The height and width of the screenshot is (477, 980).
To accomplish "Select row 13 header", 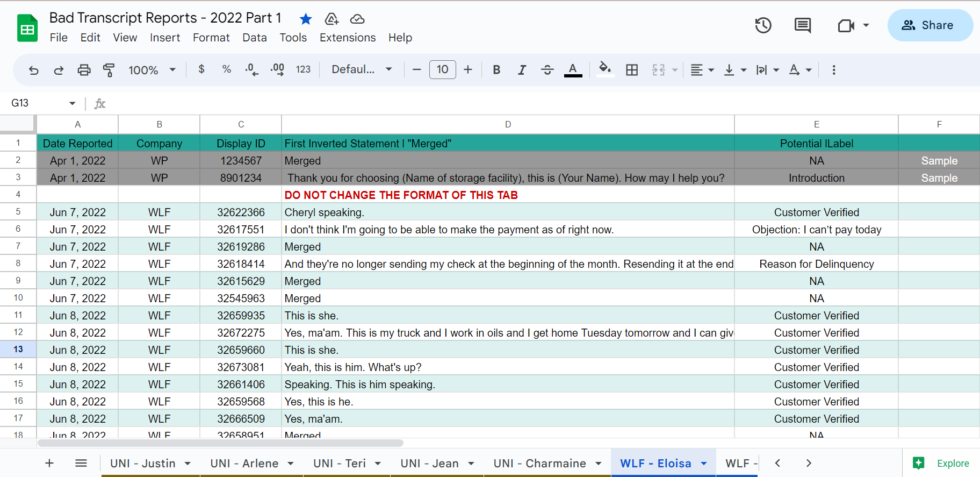I will pyautogui.click(x=18, y=350).
